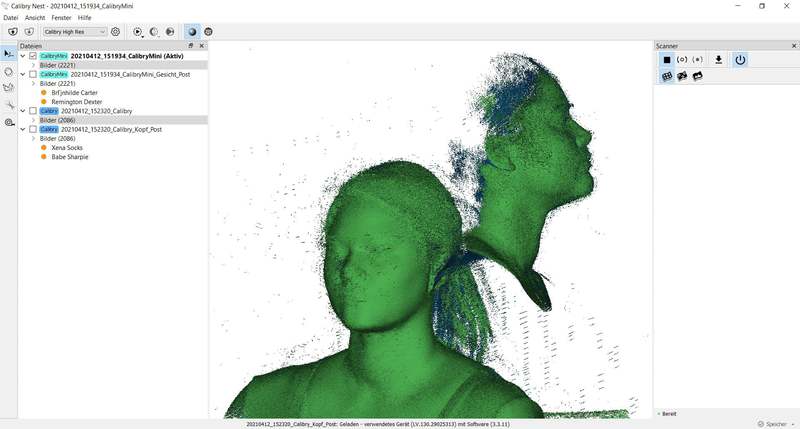Enable the 20210412_152320_Calibry_Kopf_Post checkbox
Image resolution: width=800 pixels, height=429 pixels.
(33, 129)
